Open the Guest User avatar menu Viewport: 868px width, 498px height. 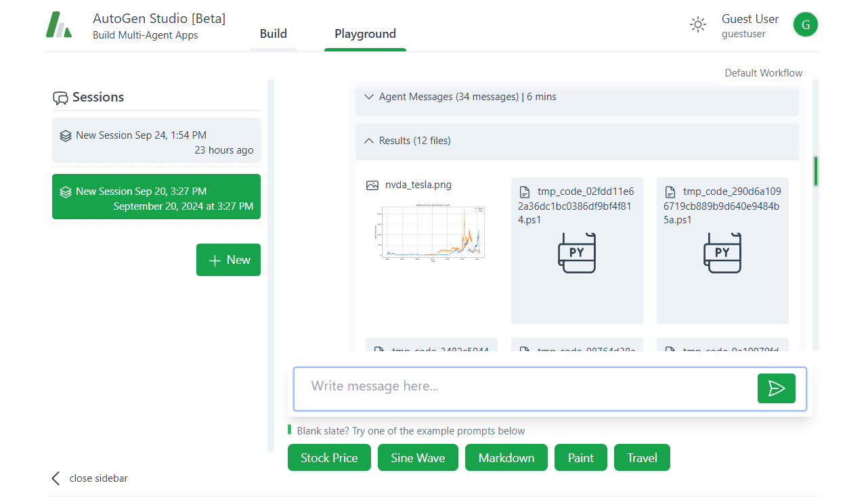click(x=806, y=24)
